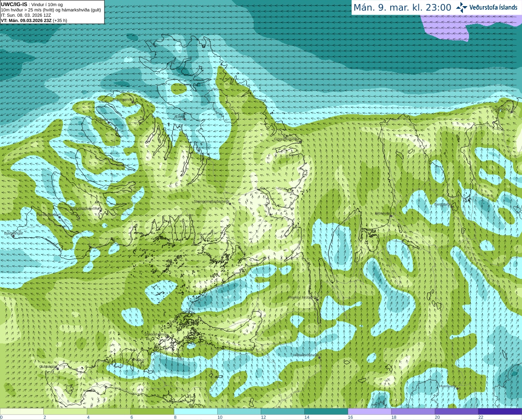Click the 'UWC/IG-IS : Vindur í 10m og' title line
The height and width of the screenshot is (420, 522).
pos(31,4)
